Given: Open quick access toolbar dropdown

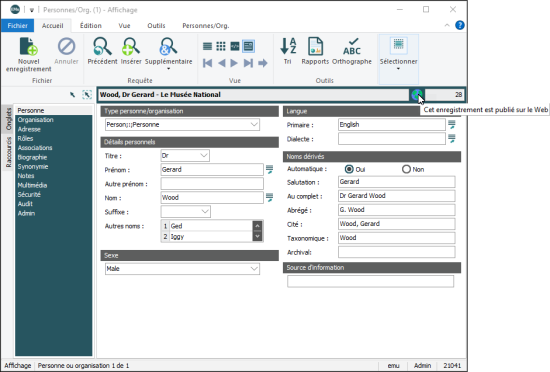Looking at the screenshot, I should [32, 10].
